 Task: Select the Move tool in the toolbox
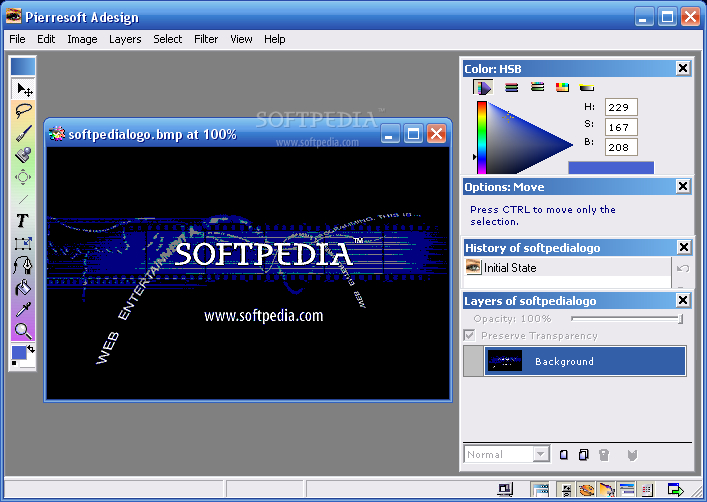pyautogui.click(x=23, y=89)
